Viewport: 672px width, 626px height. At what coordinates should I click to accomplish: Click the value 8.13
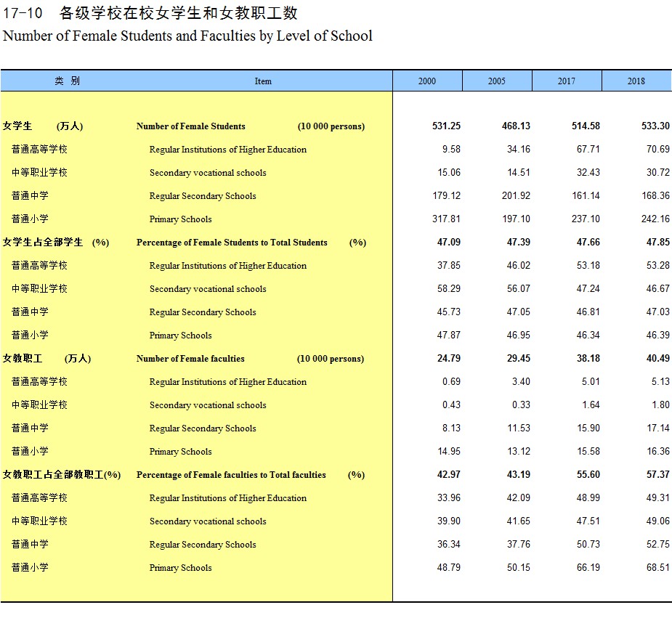(x=451, y=428)
